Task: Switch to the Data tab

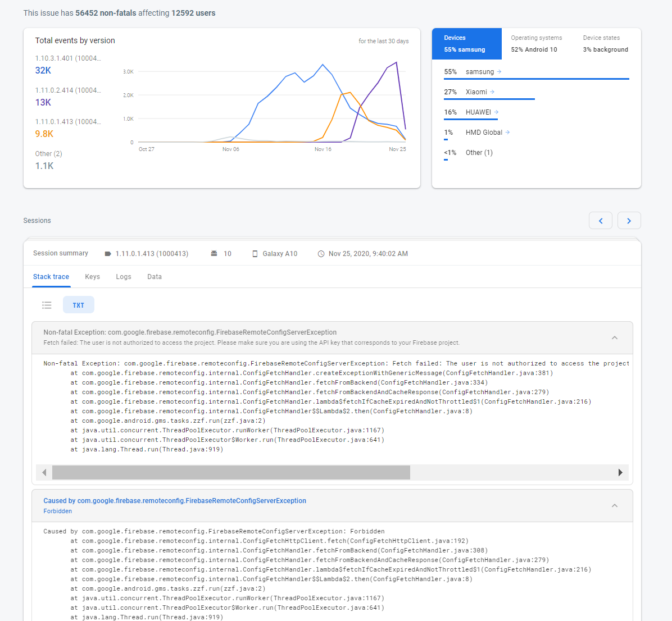Action: tap(155, 277)
